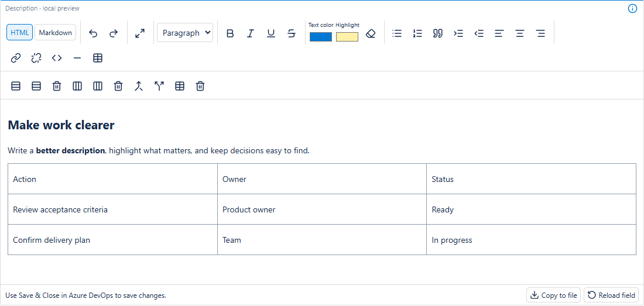Undo the last edit

93,33
